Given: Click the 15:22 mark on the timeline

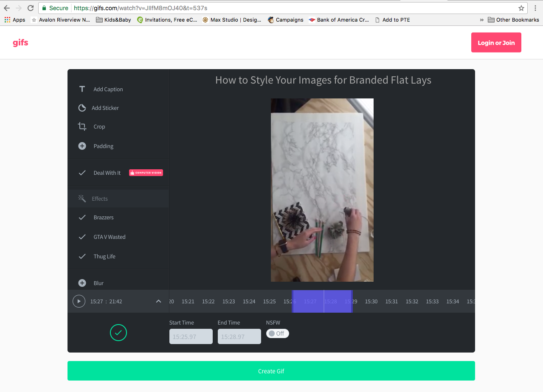Looking at the screenshot, I should click(x=208, y=301).
